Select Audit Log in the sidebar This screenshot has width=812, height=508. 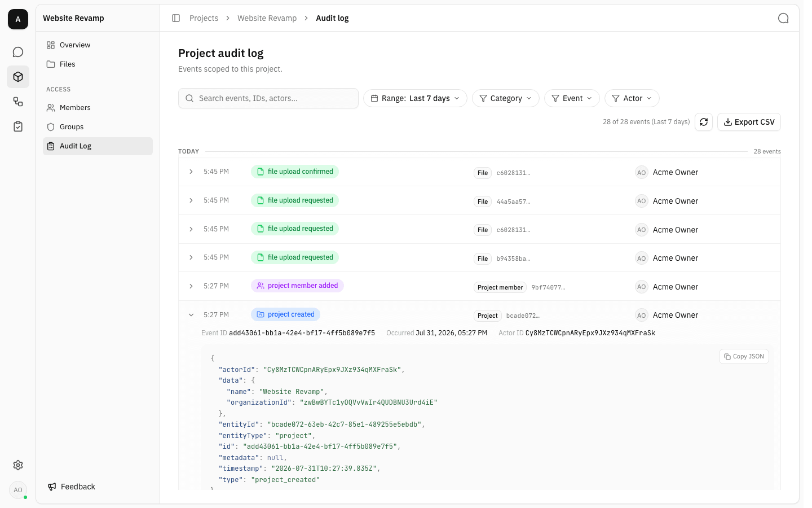pyautogui.click(x=98, y=146)
